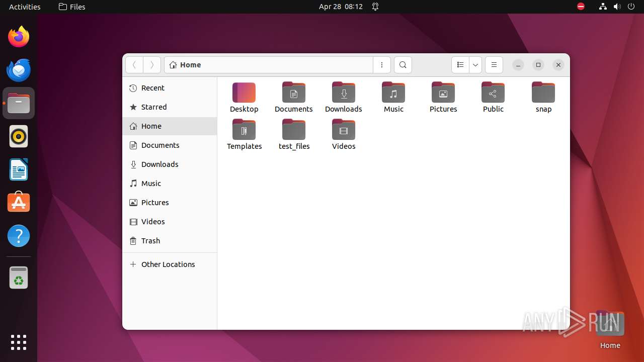Select Downloads in the sidebar

(x=170, y=164)
